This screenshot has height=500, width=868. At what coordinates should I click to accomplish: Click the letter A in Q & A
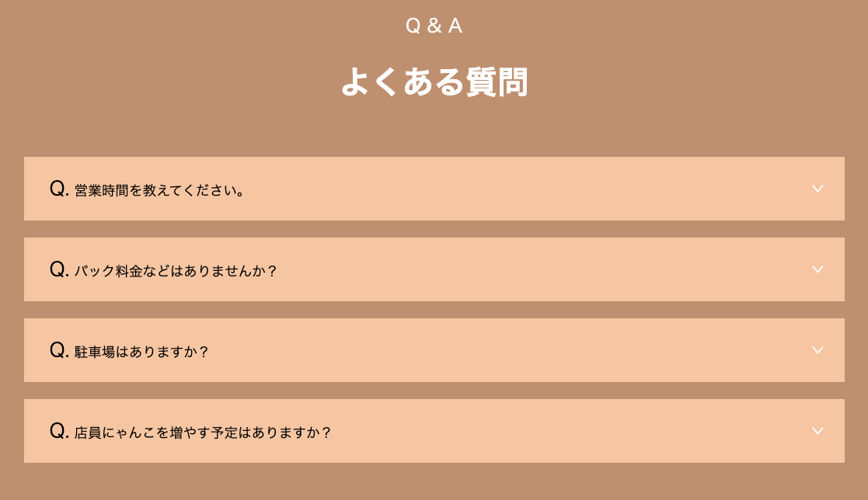point(455,26)
